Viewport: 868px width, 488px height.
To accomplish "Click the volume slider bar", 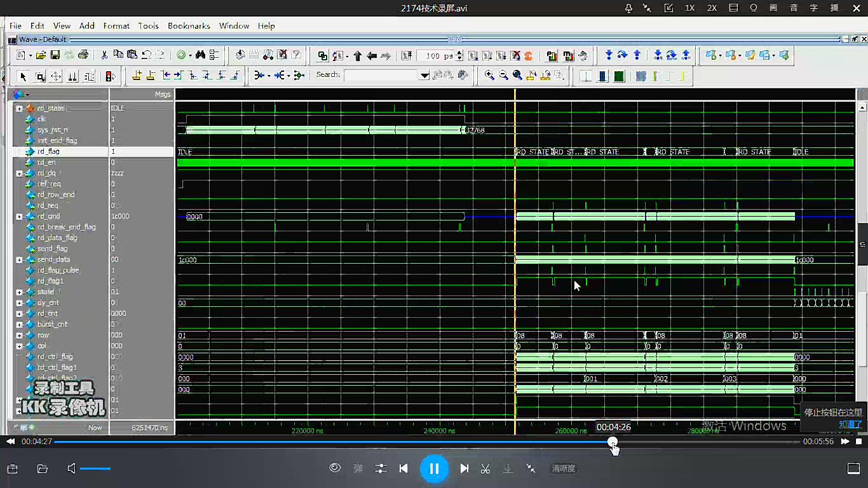I will [x=95, y=469].
